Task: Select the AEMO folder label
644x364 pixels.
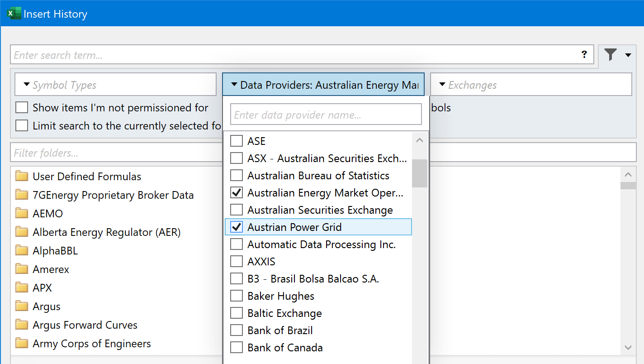Action: click(47, 214)
